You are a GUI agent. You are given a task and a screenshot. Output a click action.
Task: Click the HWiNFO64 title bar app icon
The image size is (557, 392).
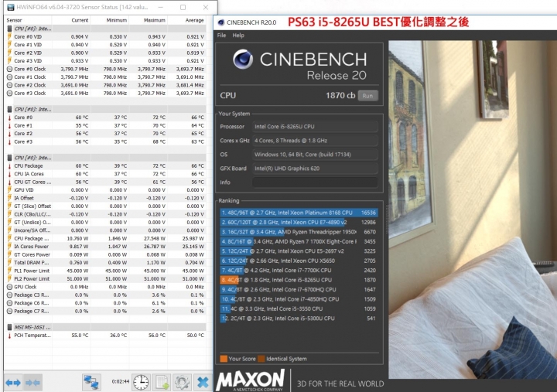tap(10, 7)
